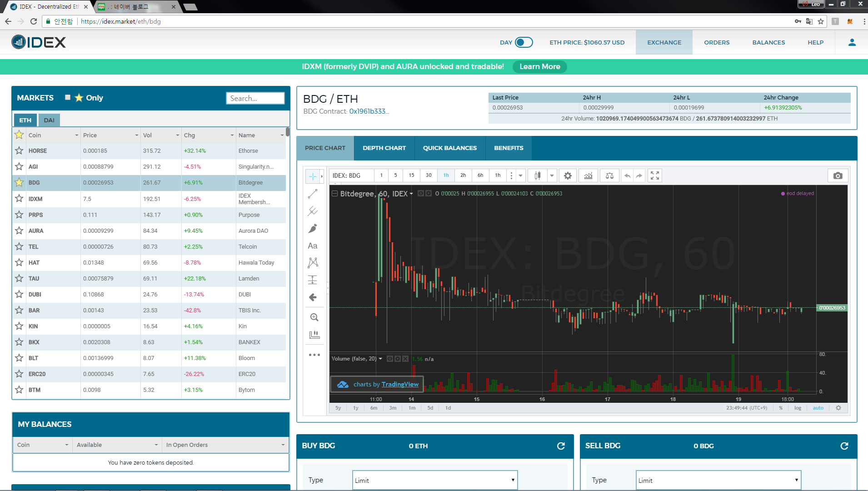868x491 pixels.
Task: Open more chart tools ellipsis
Action: tap(314, 355)
